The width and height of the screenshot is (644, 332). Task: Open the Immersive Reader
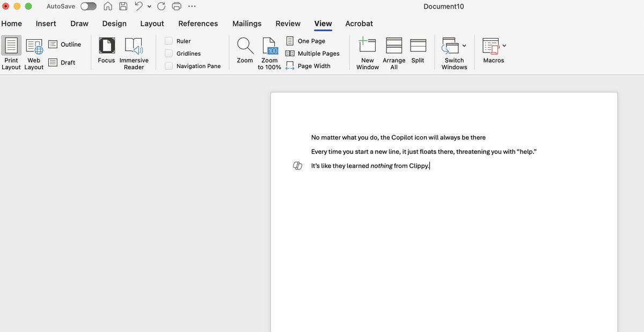point(134,52)
